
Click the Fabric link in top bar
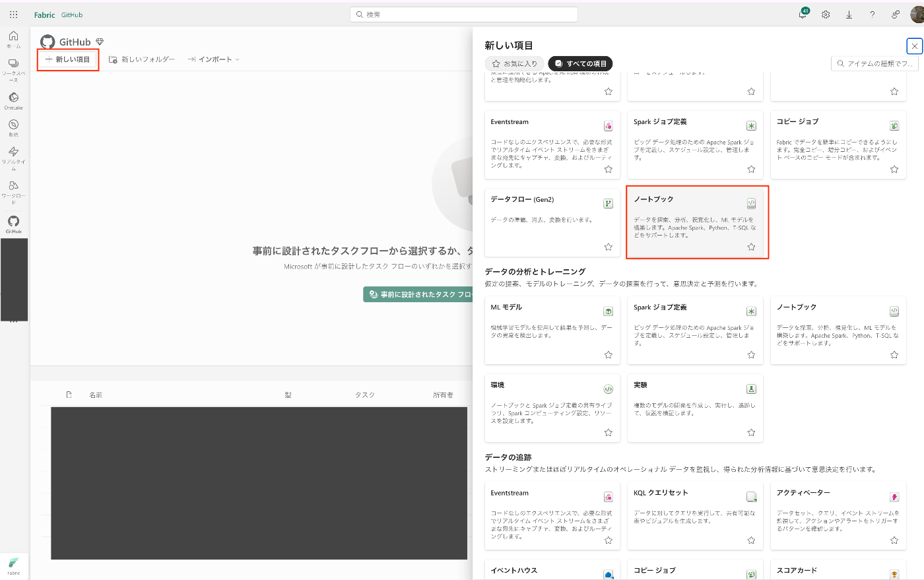pos(45,15)
